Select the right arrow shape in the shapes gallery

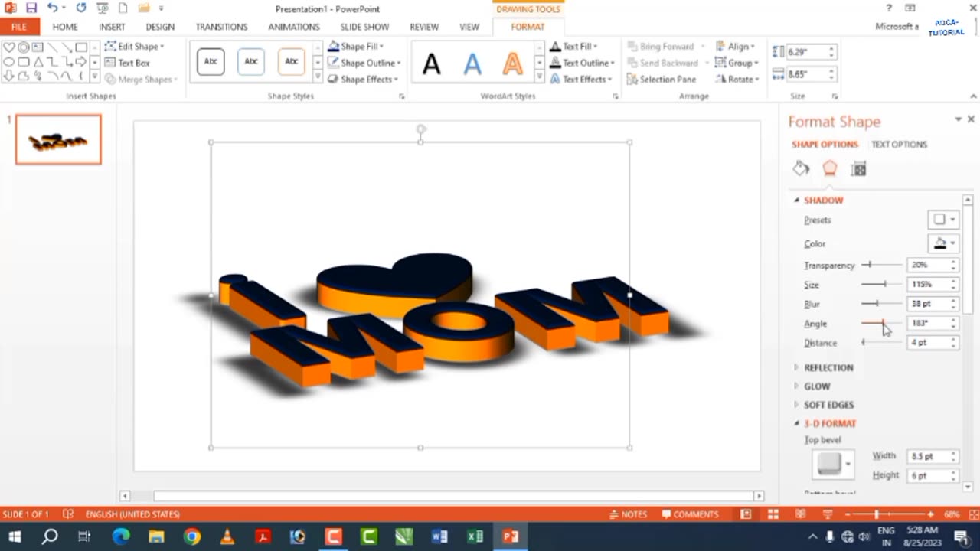pos(80,62)
